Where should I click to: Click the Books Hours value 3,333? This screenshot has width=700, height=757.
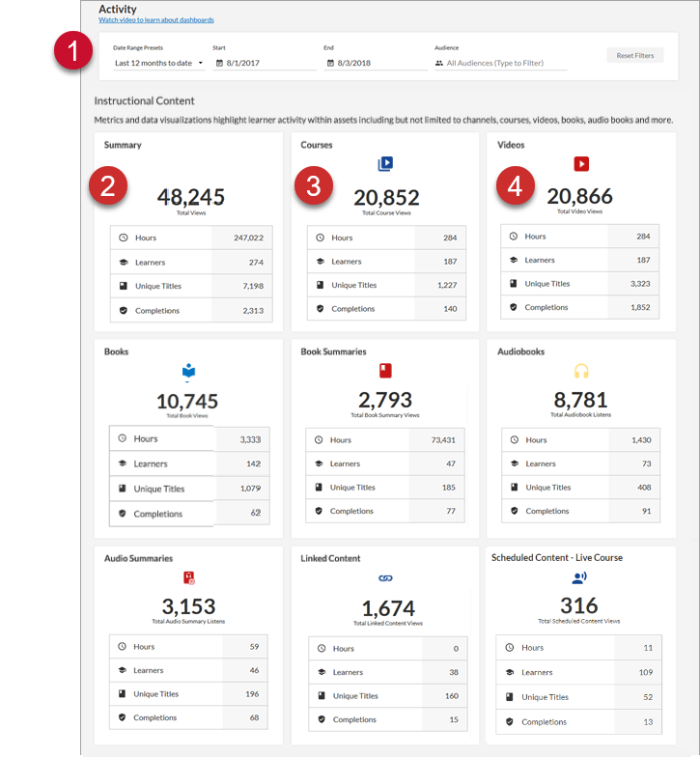tap(250, 439)
